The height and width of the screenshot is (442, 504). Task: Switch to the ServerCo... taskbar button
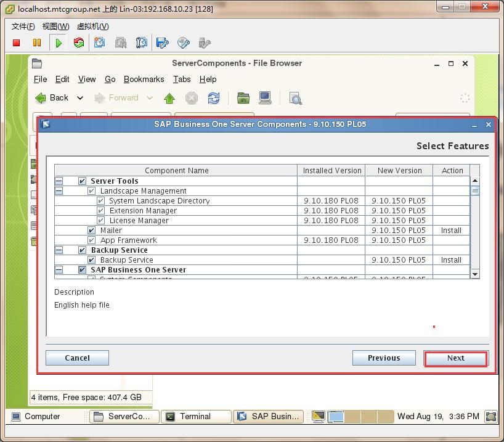point(124,416)
